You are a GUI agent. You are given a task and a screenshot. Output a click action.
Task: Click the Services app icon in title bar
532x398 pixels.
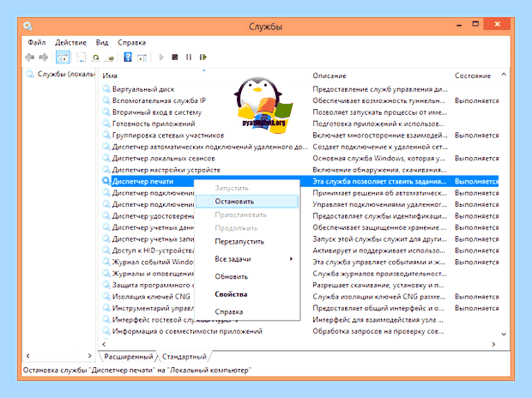27,26
